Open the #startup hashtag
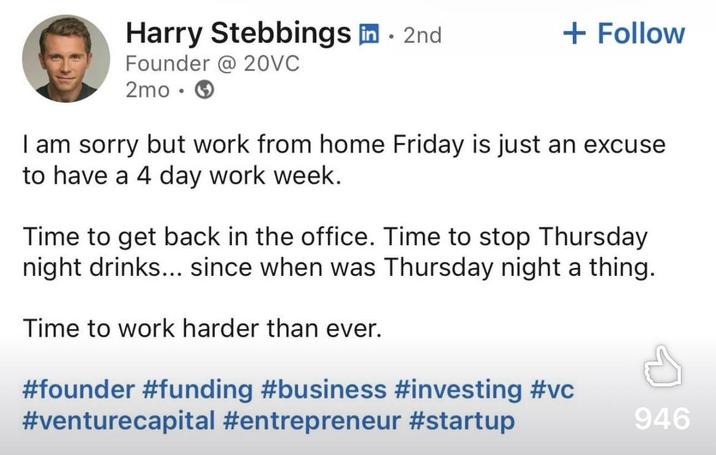The height and width of the screenshot is (455, 716). click(462, 421)
